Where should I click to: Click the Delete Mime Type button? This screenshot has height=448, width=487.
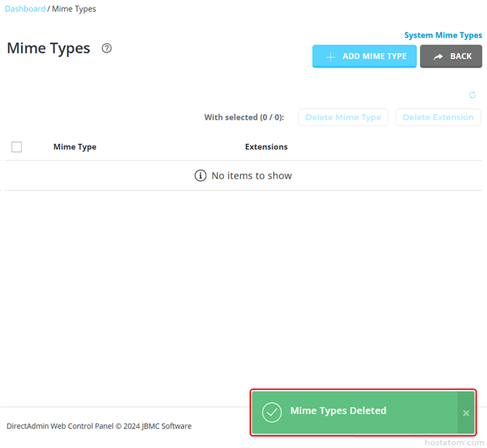click(x=343, y=118)
